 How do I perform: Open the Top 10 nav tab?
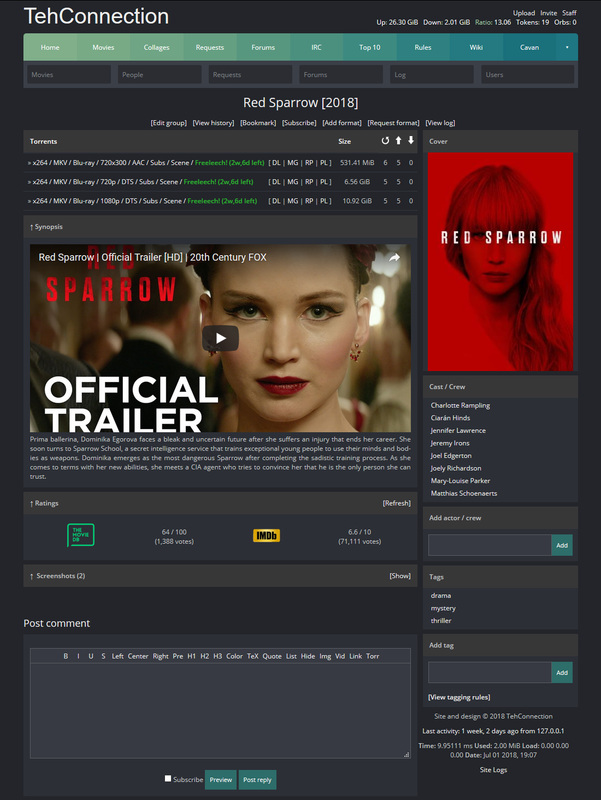click(x=370, y=47)
